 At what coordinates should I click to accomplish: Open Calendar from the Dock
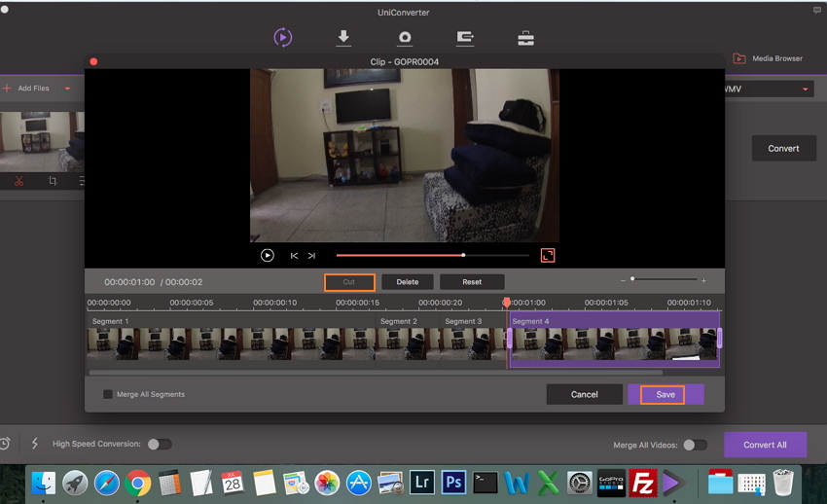point(233,483)
